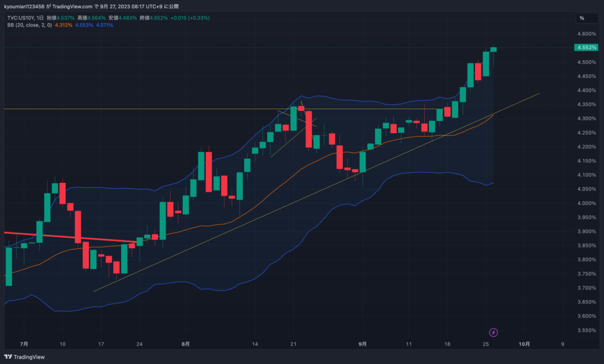This screenshot has height=364, width=604.
Task: Click the latest green candle at 4.552%
Action: click(494, 50)
